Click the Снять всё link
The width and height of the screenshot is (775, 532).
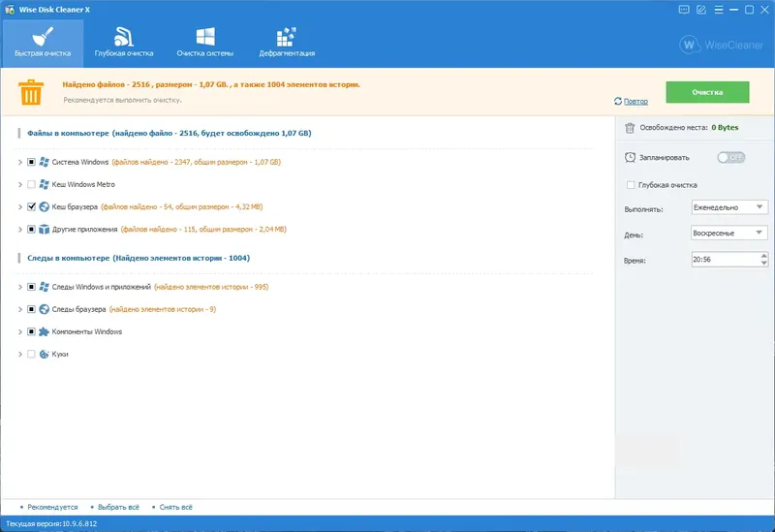tap(176, 507)
